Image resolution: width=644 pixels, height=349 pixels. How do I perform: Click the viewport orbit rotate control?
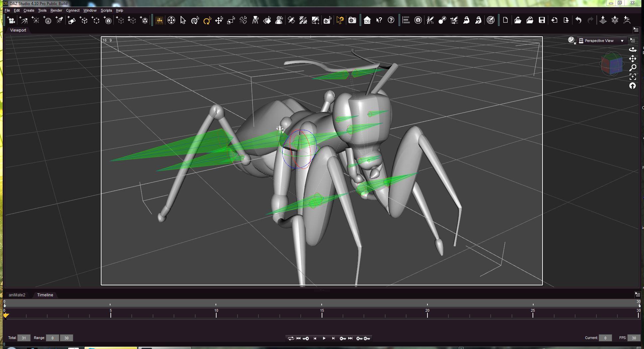click(633, 50)
